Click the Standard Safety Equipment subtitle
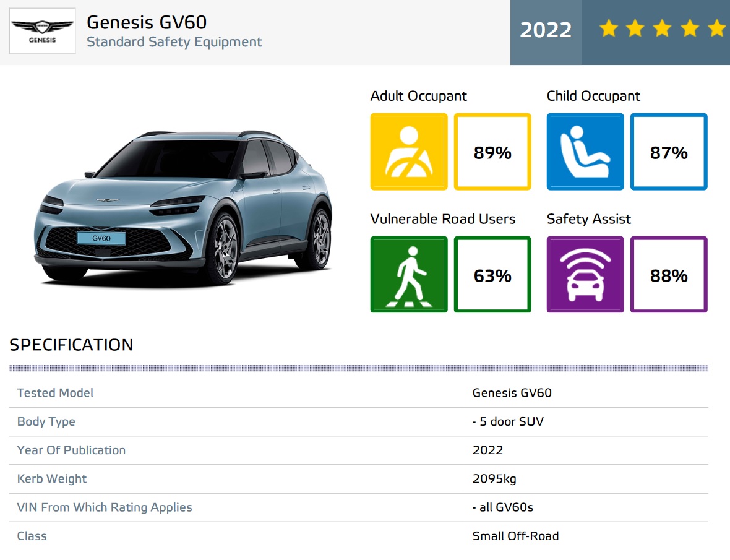This screenshot has width=730, height=560. [174, 42]
